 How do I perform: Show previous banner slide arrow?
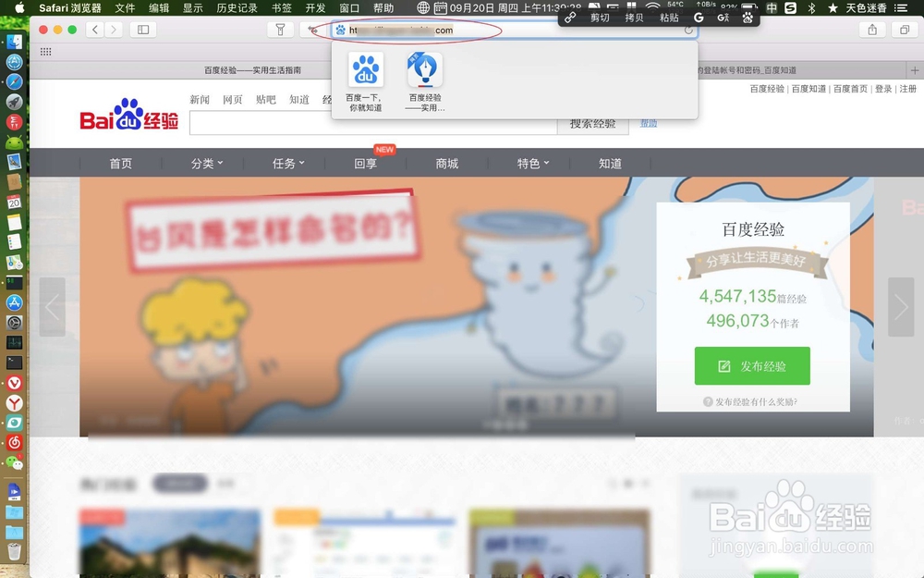[x=53, y=307]
